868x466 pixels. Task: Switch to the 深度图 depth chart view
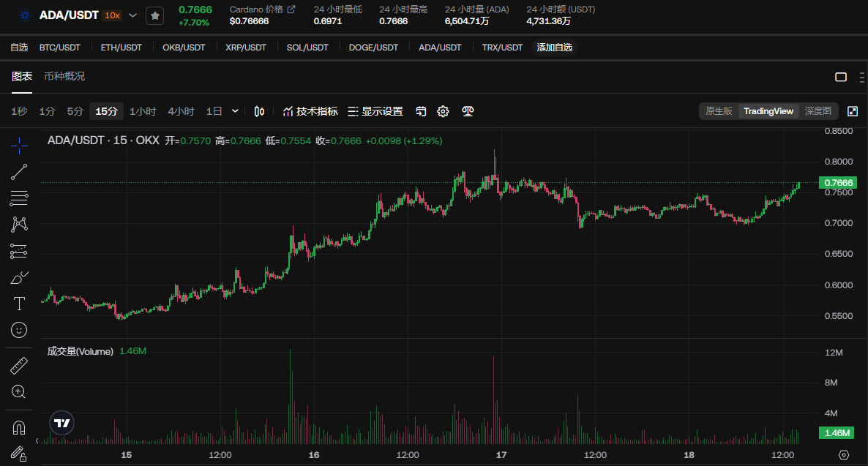[818, 111]
